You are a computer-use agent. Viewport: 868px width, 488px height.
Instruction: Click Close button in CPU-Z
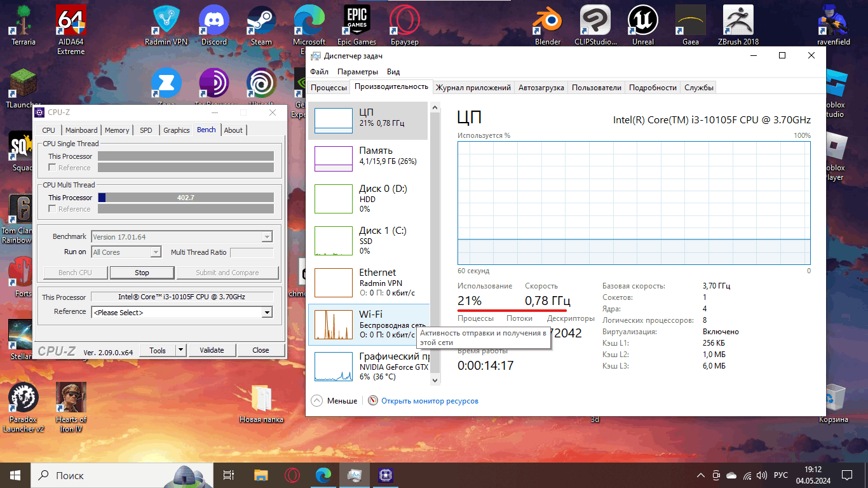(261, 350)
